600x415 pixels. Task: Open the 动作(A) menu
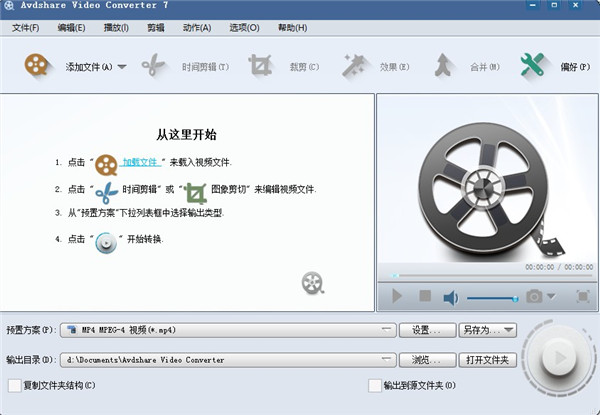click(197, 28)
